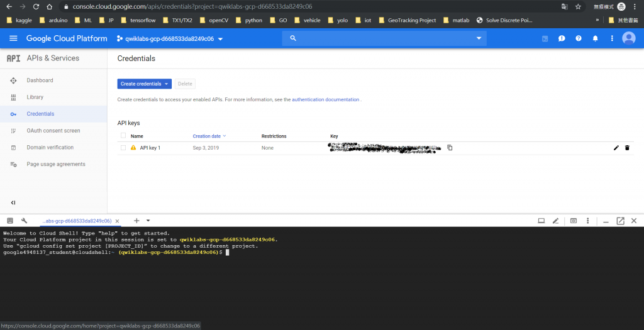Close the Cloud Shell session tab
The image size is (644, 330).
click(x=117, y=221)
